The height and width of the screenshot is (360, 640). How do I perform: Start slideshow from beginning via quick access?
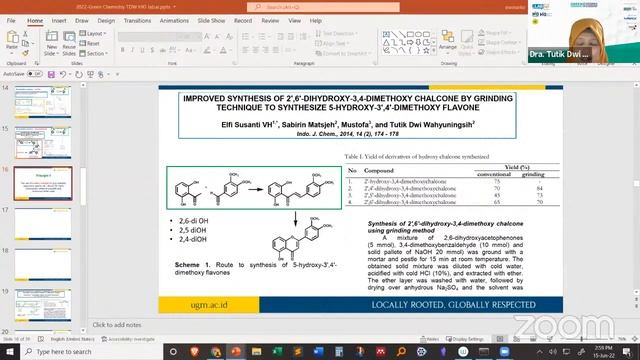tap(90, 74)
